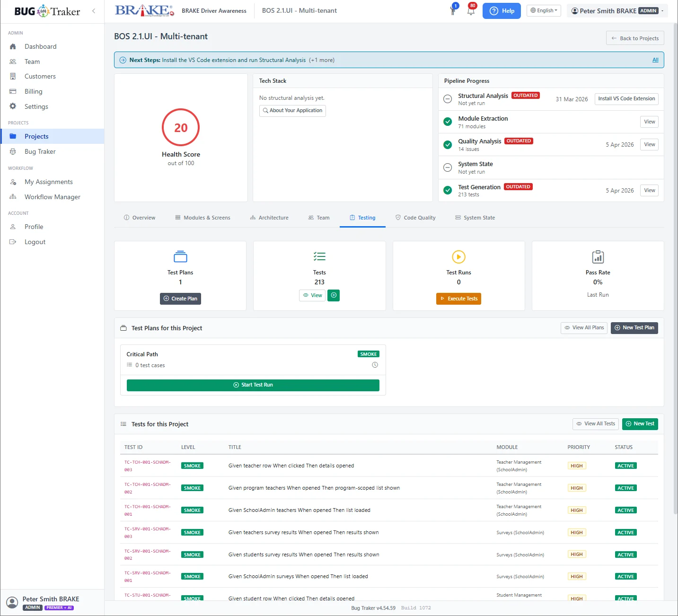Select the Module Extraction green check icon

coord(448,122)
